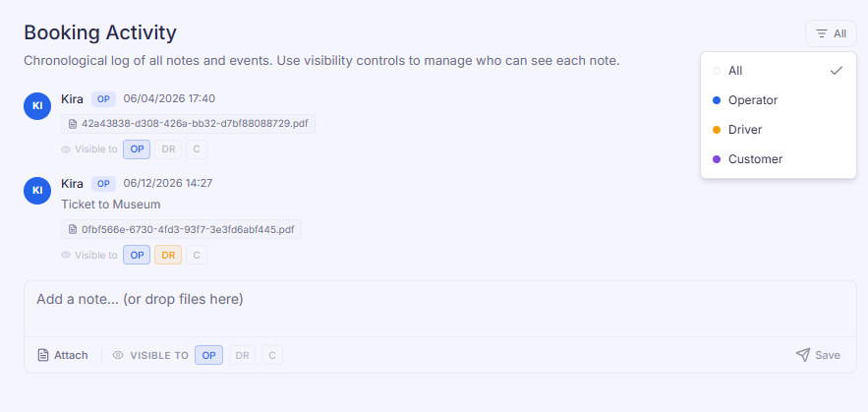Select the checked All filter option
The width and height of the screenshot is (868, 412).
click(779, 71)
